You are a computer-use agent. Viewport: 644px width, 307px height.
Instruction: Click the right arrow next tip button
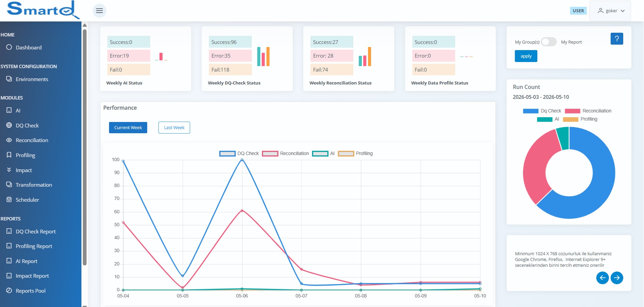point(617,278)
